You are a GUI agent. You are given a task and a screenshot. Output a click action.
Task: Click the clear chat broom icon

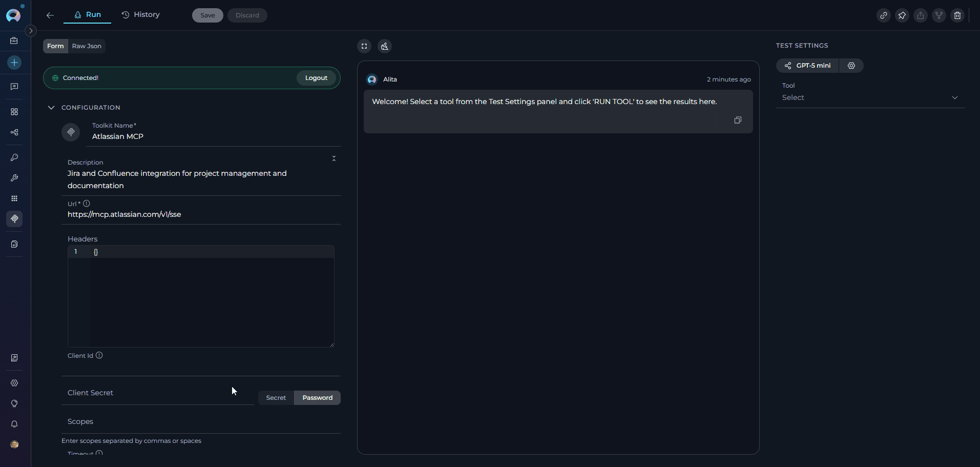tap(385, 46)
